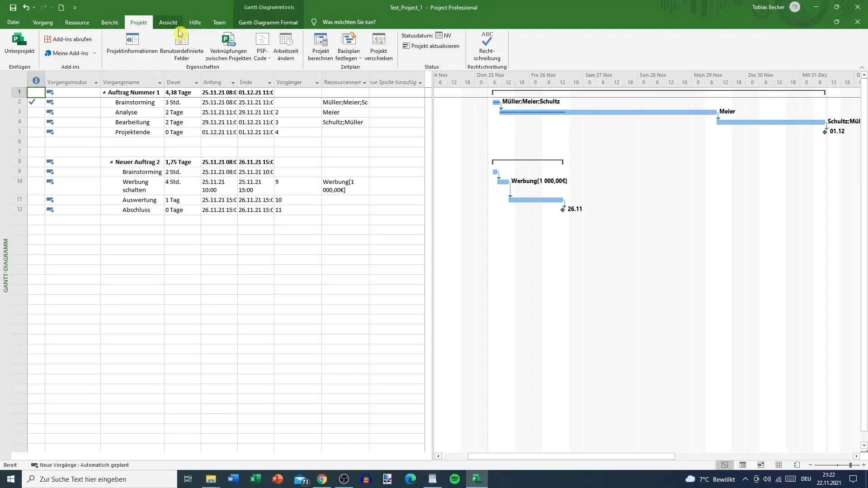The width and height of the screenshot is (868, 488).
Task: Toggle checkbox on row 2 Brainstorming
Action: point(31,102)
